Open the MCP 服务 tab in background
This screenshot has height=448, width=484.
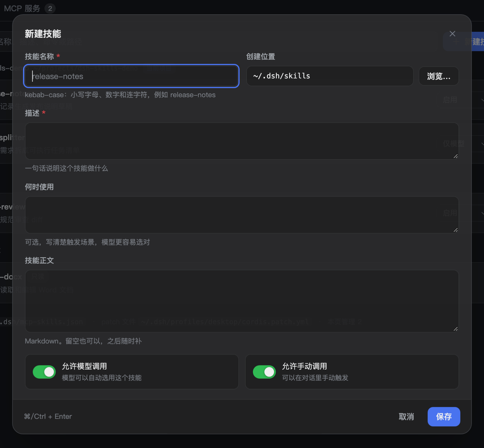coord(30,8)
